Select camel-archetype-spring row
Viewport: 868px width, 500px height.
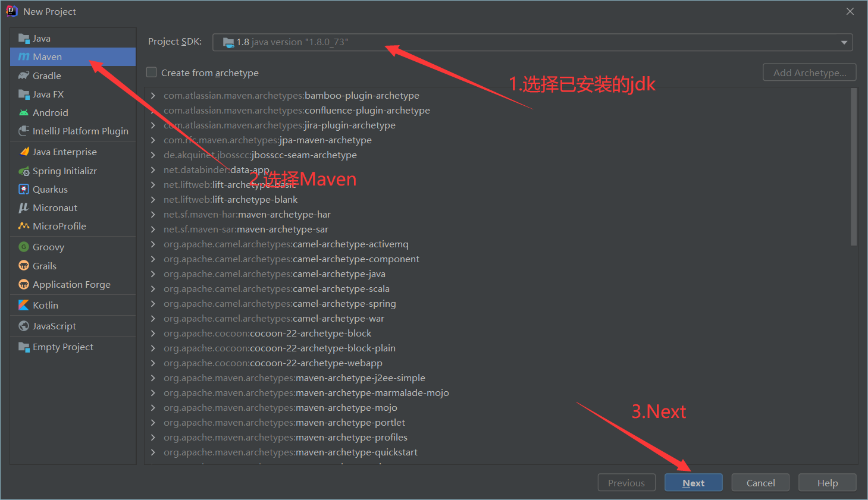[497, 304]
